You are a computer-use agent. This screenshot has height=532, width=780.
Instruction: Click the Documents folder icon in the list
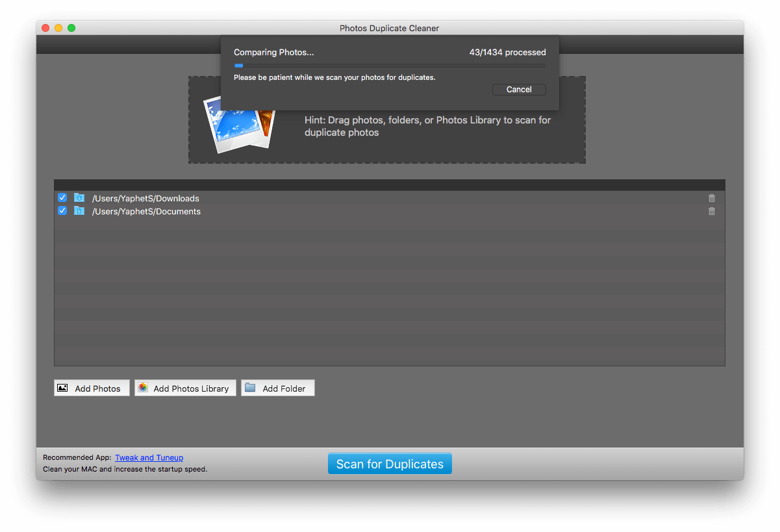[x=79, y=210]
